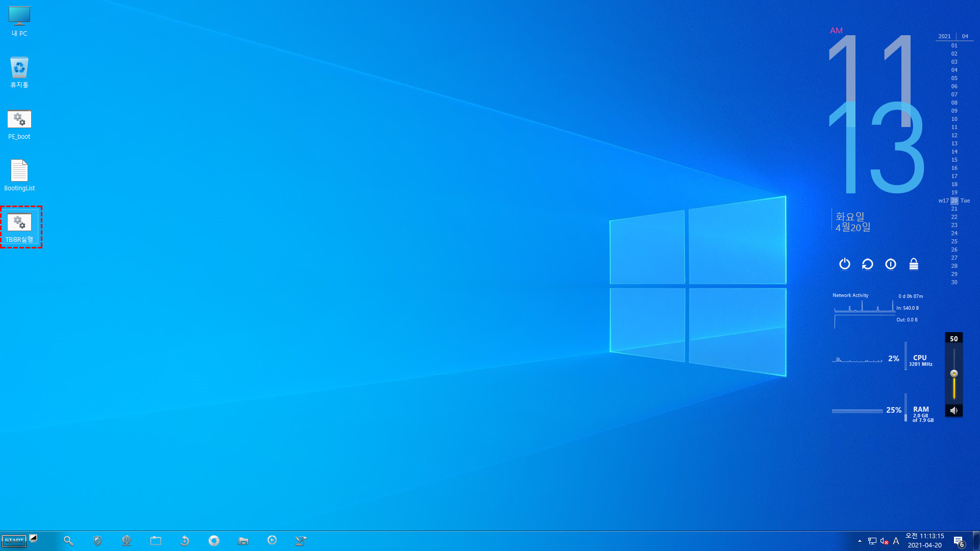Click the Out: 0.0 B network value
This screenshot has height=551, width=980.
tap(907, 320)
